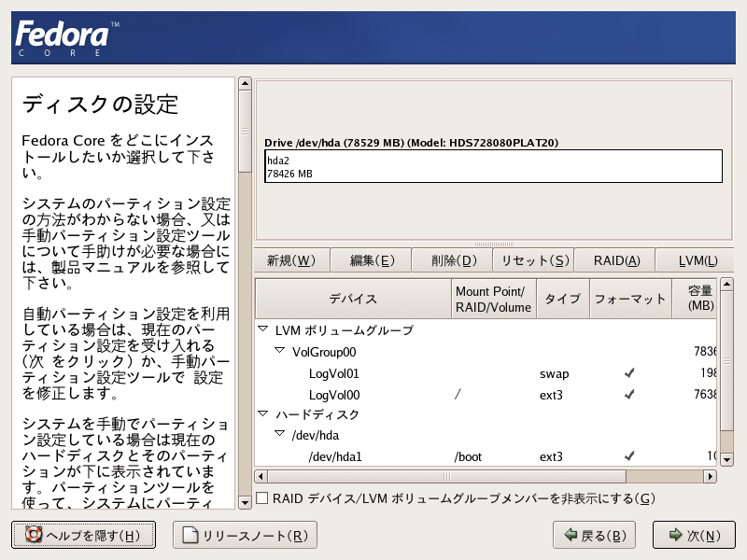Image resolution: width=747 pixels, height=560 pixels.
Task: Select the /dev/hda1 partition row
Action: pos(486,456)
